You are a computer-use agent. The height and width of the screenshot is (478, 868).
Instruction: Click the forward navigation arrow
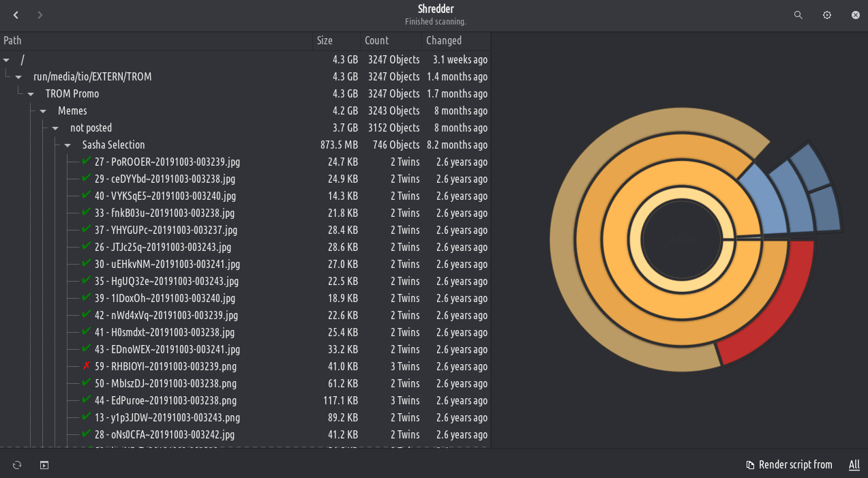tap(40, 15)
